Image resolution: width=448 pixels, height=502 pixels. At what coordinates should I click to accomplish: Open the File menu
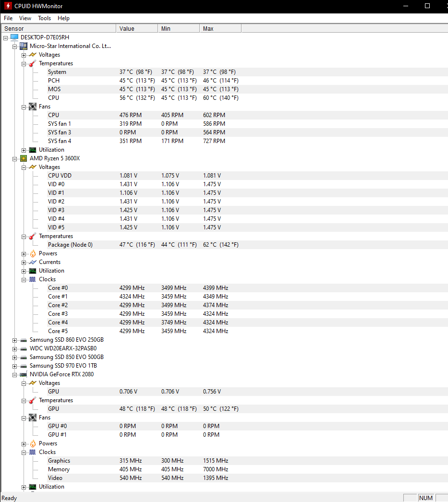(8, 18)
